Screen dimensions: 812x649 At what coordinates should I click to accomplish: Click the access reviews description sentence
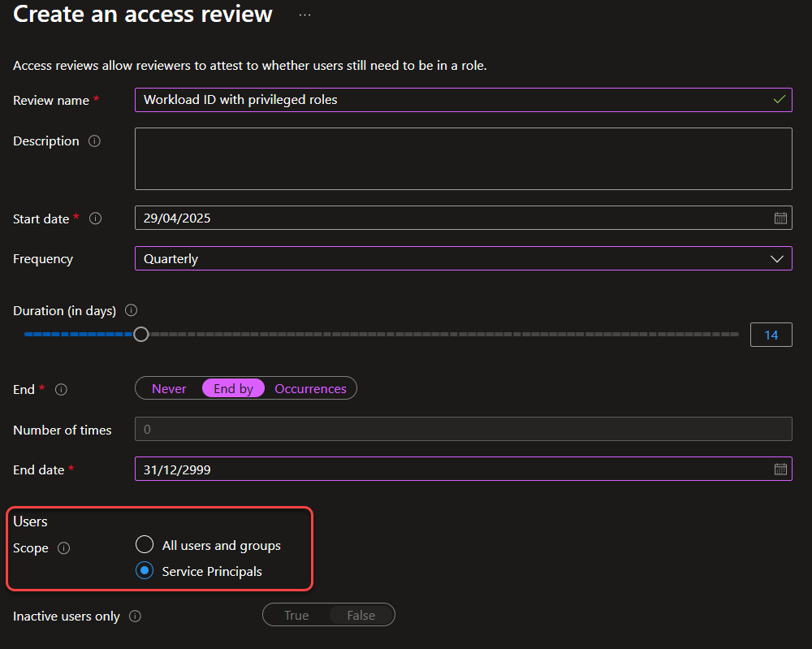point(249,66)
